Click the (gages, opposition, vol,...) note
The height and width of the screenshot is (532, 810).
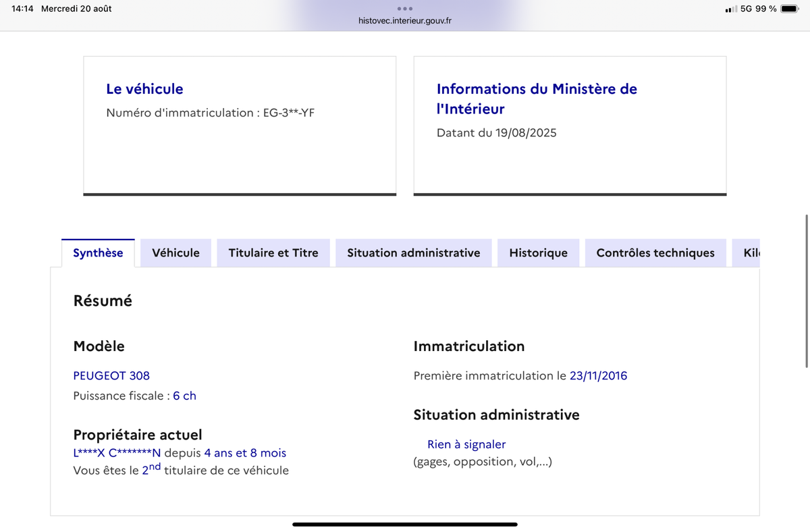click(483, 462)
